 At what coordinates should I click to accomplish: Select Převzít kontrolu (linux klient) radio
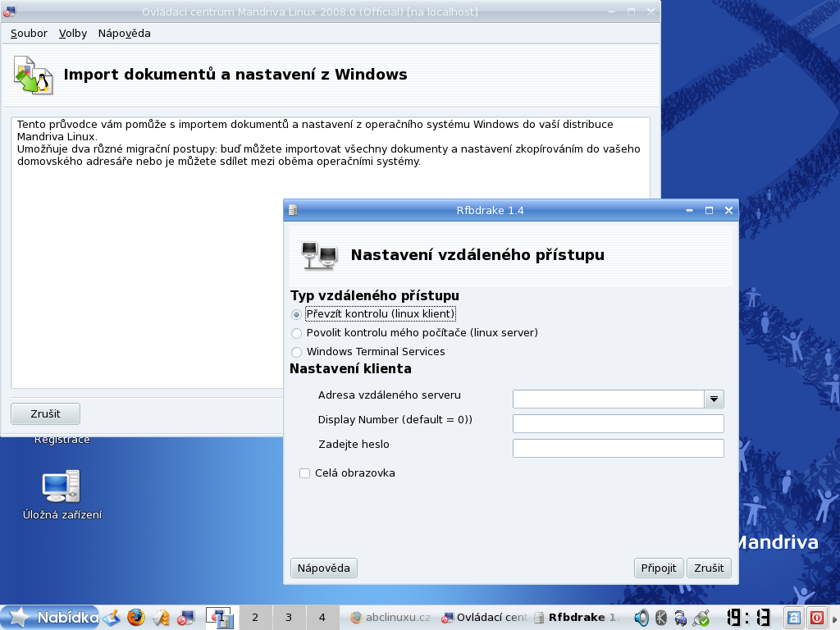296,314
